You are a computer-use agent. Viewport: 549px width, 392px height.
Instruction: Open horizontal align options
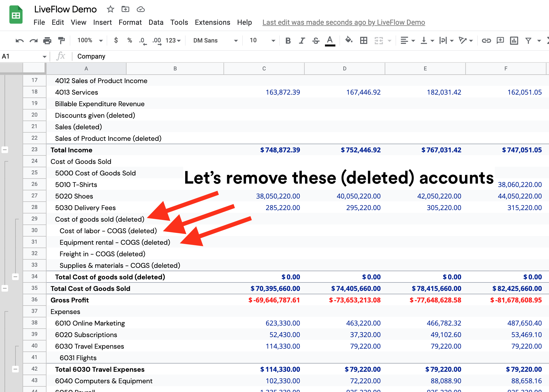(408, 41)
